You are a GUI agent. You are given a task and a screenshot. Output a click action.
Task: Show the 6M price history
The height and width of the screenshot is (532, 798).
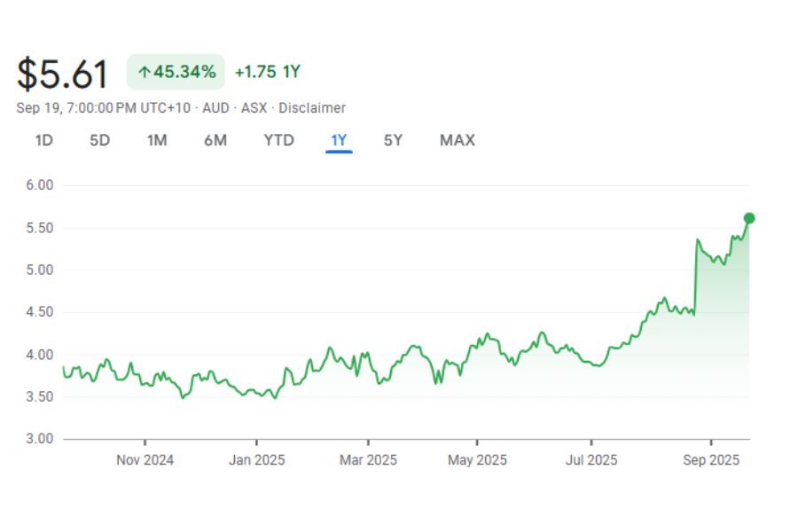pyautogui.click(x=215, y=140)
